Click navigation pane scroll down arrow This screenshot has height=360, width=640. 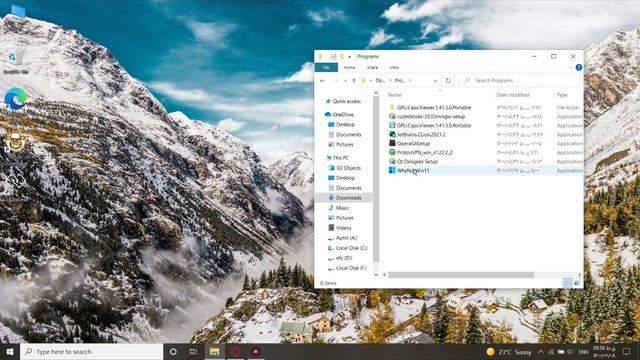click(376, 275)
